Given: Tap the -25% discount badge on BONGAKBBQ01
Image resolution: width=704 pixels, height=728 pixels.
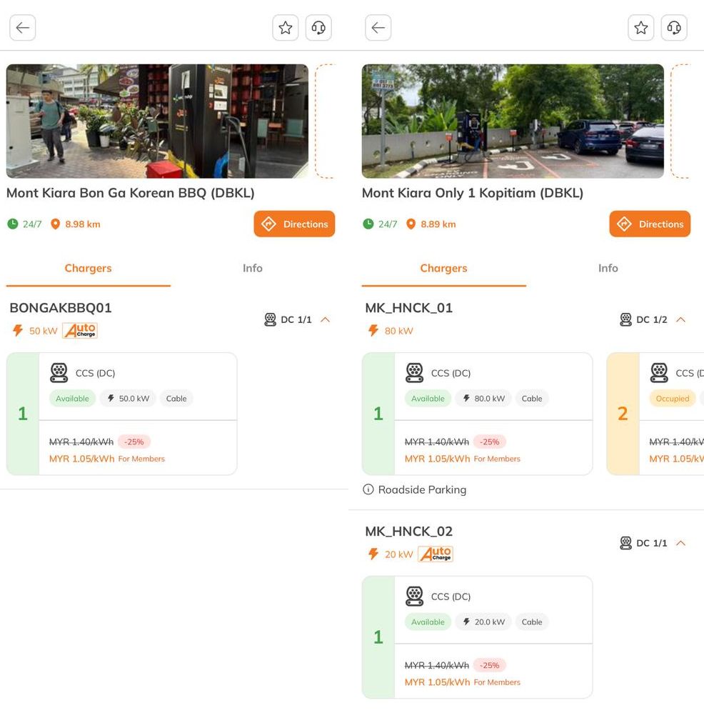Looking at the screenshot, I should click(134, 442).
